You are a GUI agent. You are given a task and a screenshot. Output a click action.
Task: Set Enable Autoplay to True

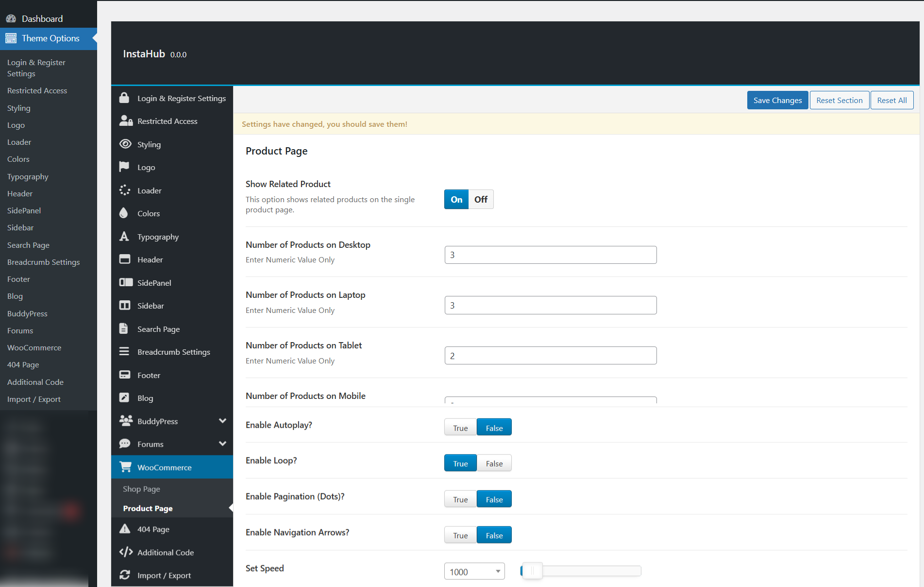point(460,428)
